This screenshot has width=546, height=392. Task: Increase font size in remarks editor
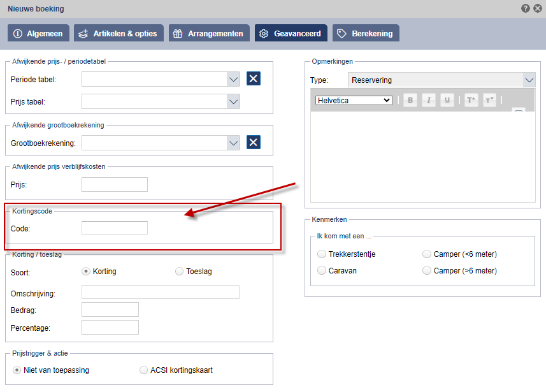(x=471, y=100)
